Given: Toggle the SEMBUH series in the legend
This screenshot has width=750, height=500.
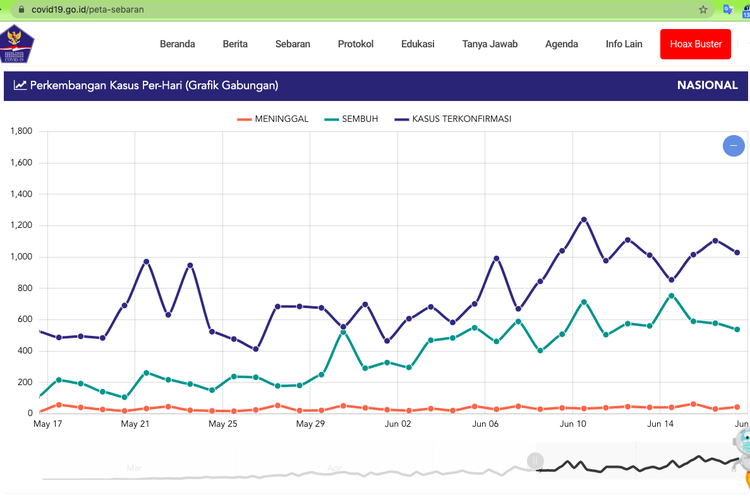Looking at the screenshot, I should click(351, 119).
